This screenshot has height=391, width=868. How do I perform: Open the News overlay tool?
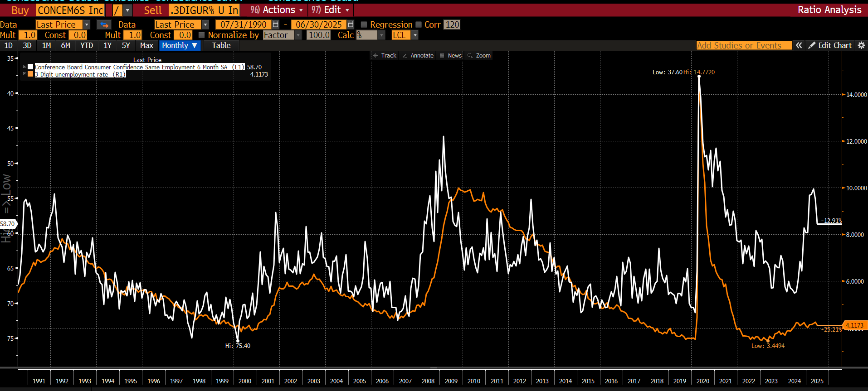click(451, 55)
